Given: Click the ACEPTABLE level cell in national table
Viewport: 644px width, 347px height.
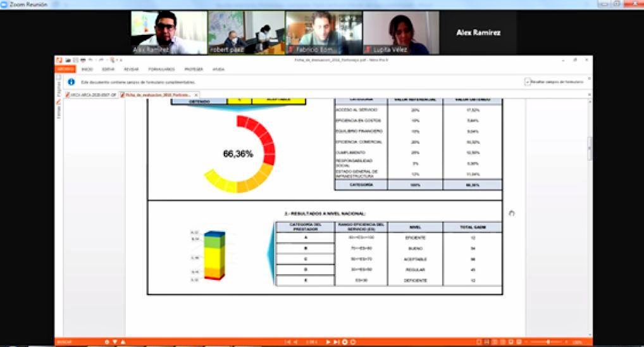Looking at the screenshot, I should 415,259.
